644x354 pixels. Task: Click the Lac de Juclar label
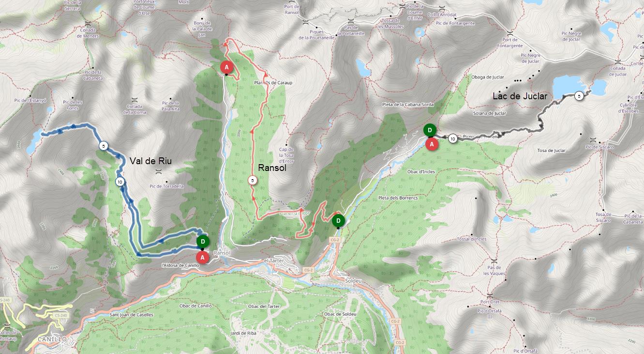click(520, 96)
